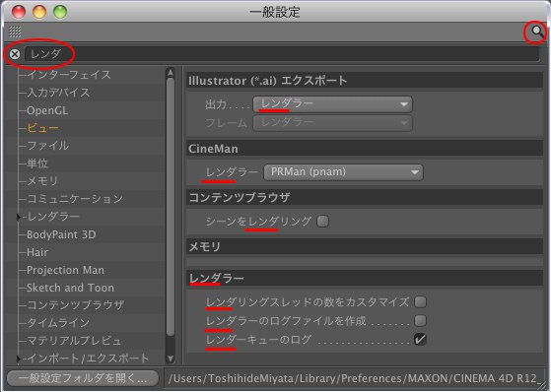The height and width of the screenshot is (392, 551).
Task: Open the 出力 レンダラー dropdown
Action: (332, 104)
